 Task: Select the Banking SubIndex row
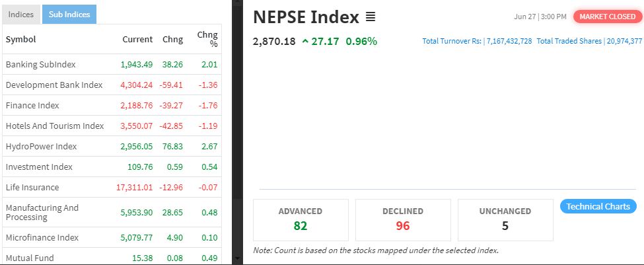click(112, 65)
